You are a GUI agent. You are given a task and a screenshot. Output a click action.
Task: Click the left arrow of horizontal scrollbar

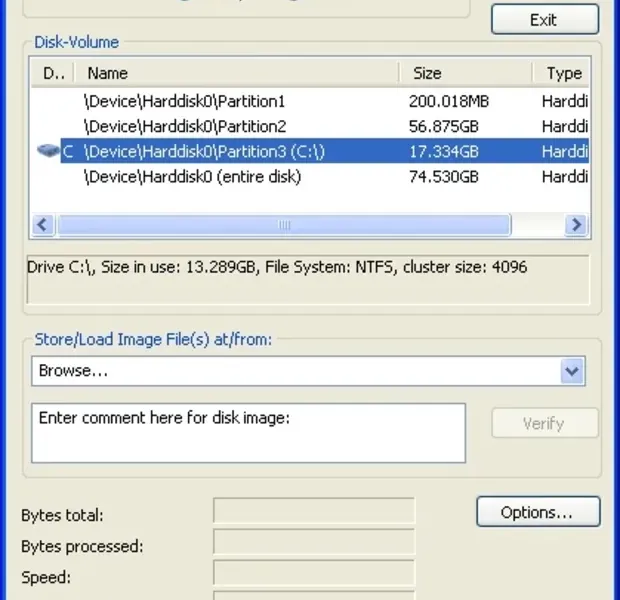click(x=43, y=225)
